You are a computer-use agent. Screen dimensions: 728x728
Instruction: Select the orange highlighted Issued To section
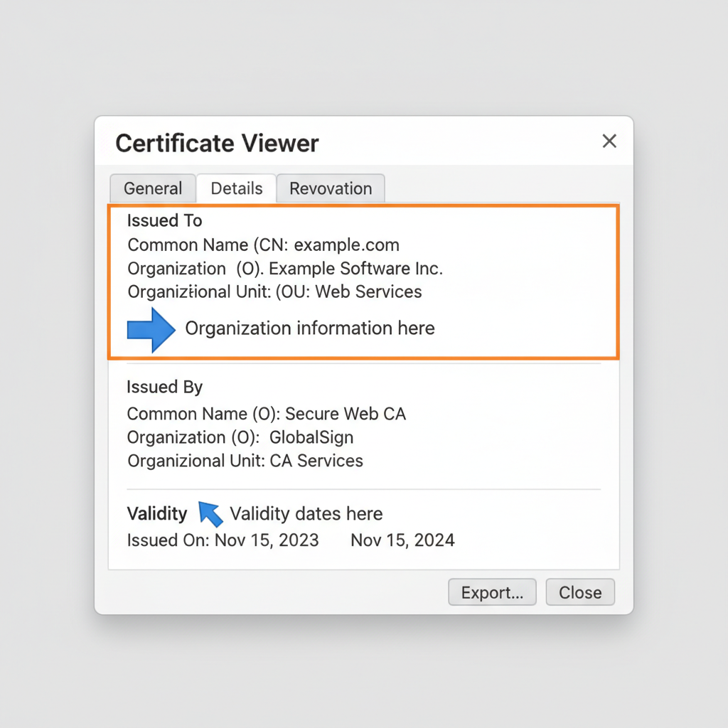tap(363, 282)
